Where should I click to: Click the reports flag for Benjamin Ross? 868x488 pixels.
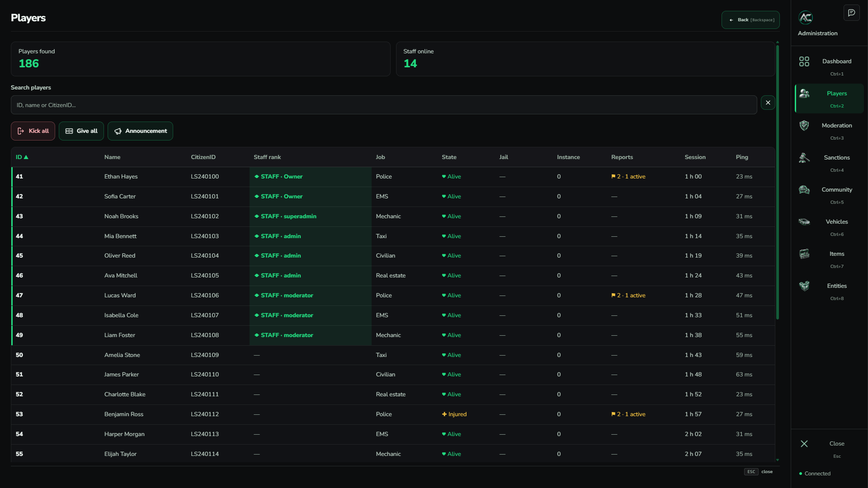click(628, 414)
